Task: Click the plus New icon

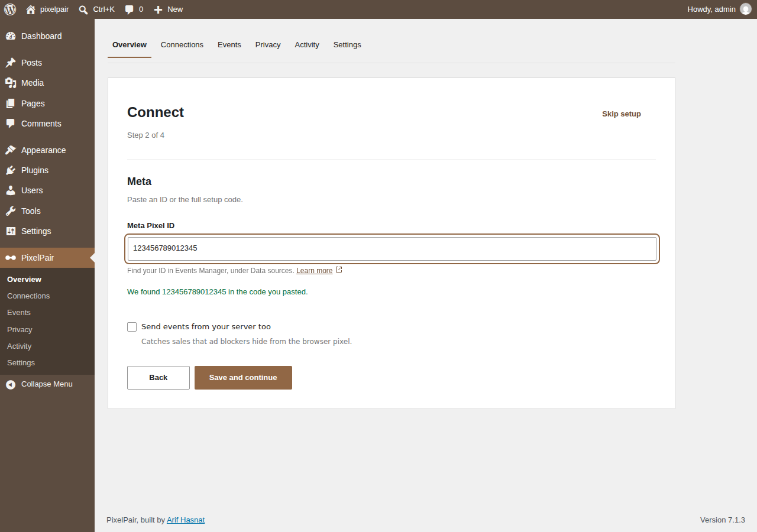Action: click(158, 9)
